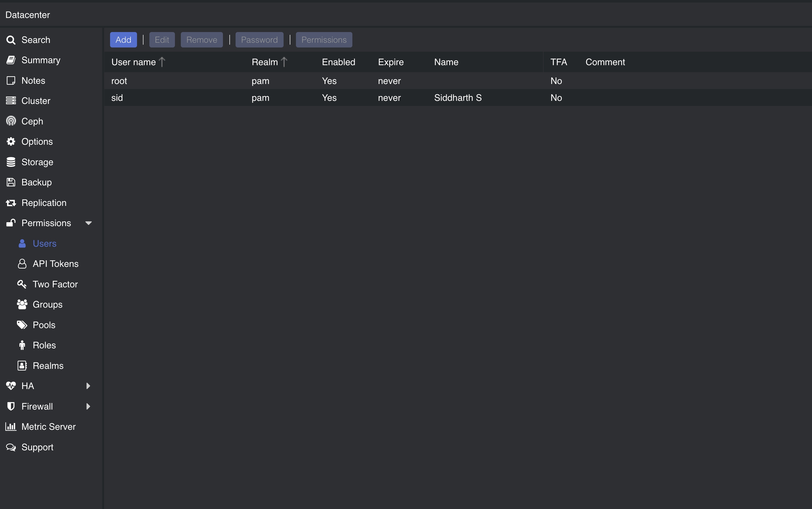This screenshot has width=812, height=509.
Task: Open Roles management page
Action: click(x=44, y=345)
